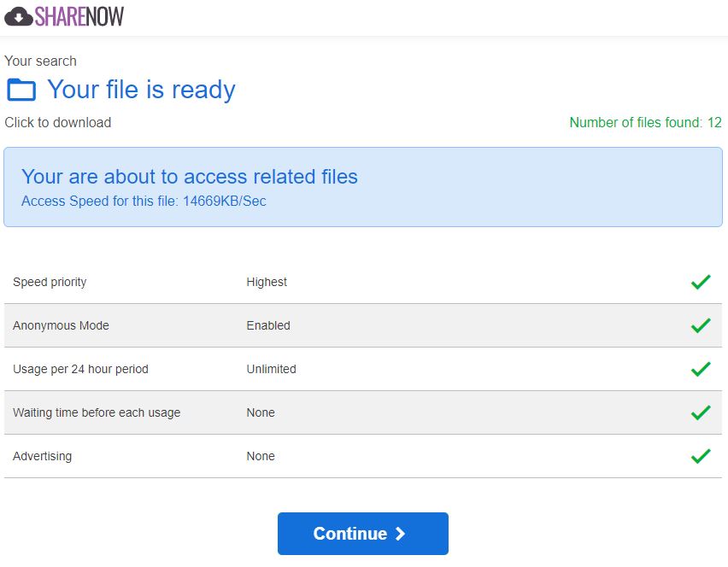Select 'Number of files found: 12' text
Viewport: 728px width, 567px height.
point(645,122)
